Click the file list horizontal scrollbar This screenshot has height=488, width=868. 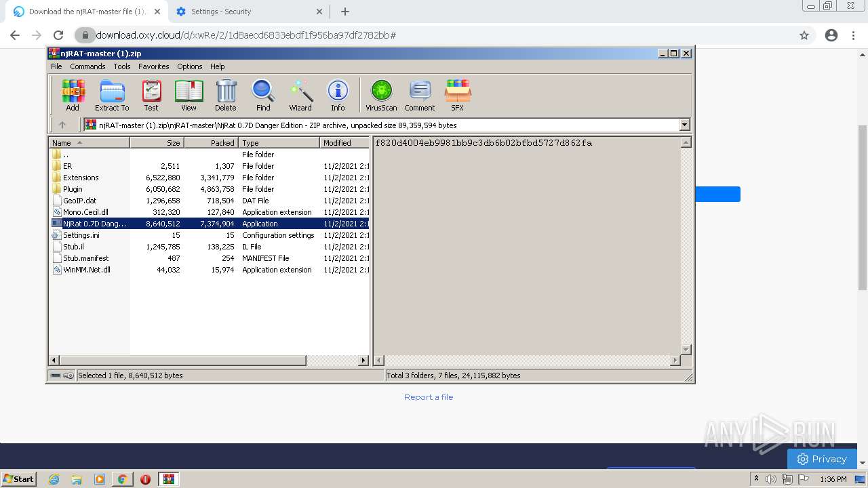(x=183, y=361)
